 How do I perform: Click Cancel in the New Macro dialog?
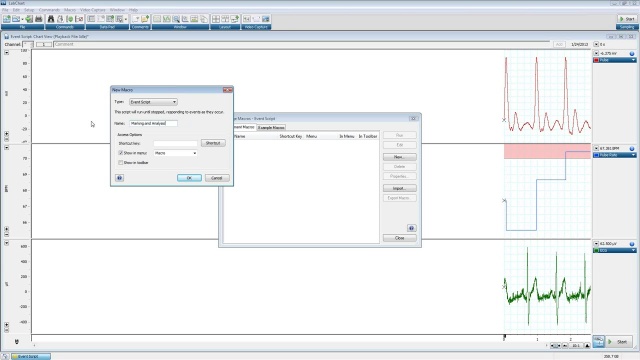pos(217,178)
